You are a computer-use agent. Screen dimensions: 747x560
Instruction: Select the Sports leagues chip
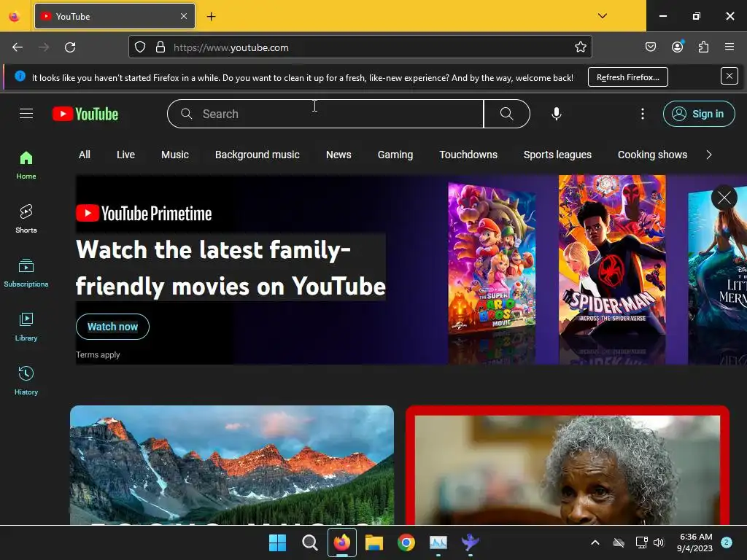pyautogui.click(x=557, y=155)
